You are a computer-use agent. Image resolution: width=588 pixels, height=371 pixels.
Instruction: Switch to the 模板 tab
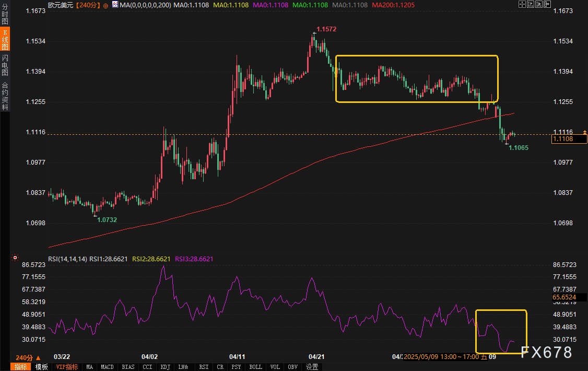41,367
